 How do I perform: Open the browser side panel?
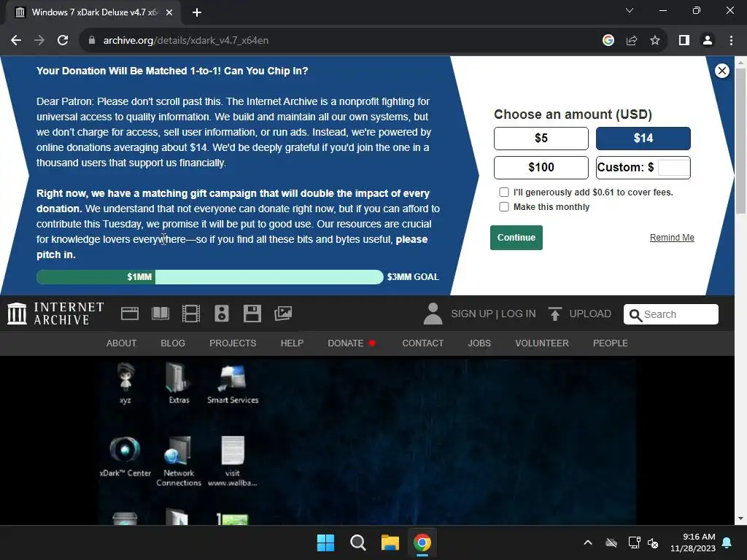684,41
